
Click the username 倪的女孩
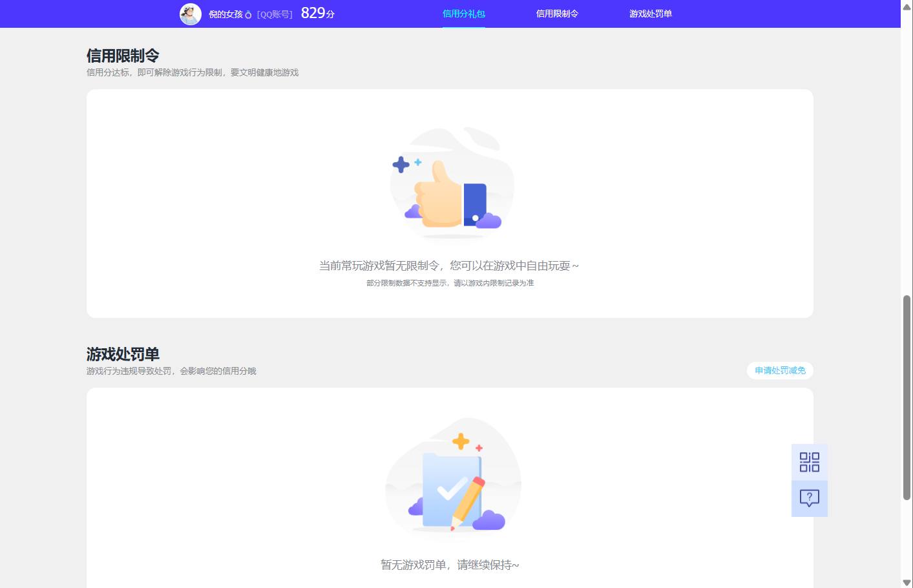(x=227, y=14)
